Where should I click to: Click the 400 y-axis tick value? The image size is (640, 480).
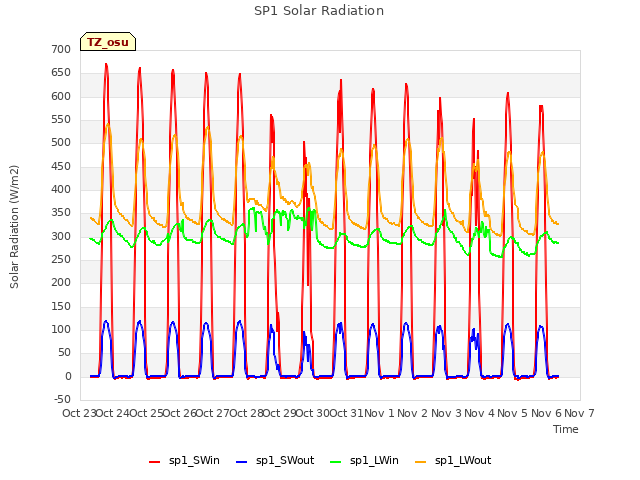pos(61,190)
